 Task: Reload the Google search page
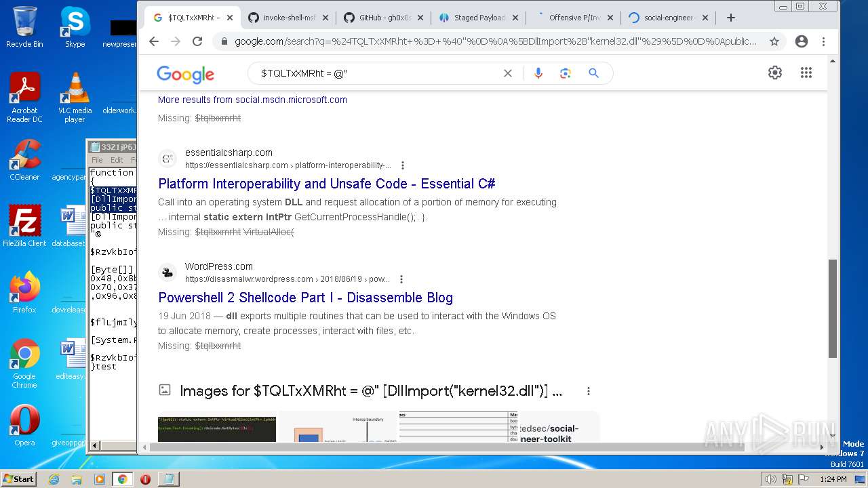coord(197,41)
